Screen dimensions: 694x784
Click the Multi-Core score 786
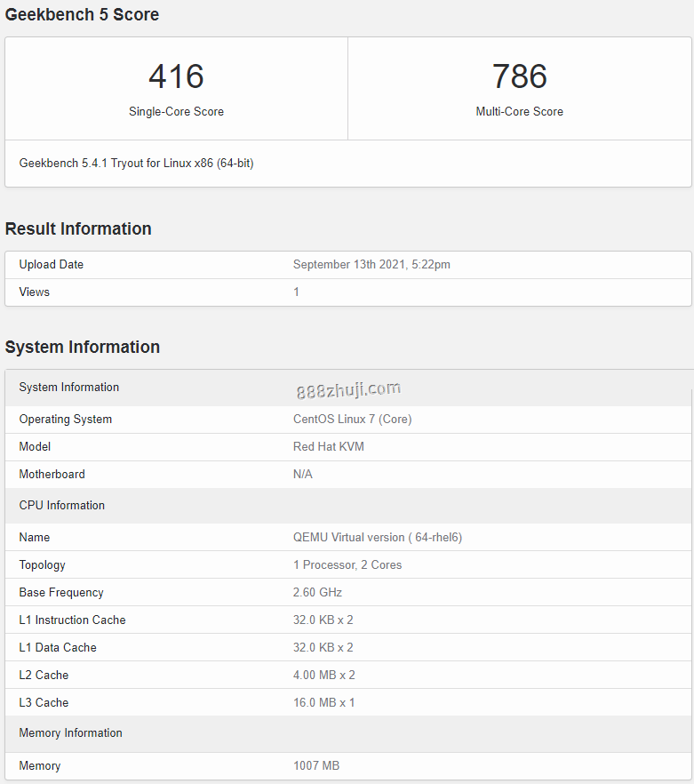[x=520, y=76]
